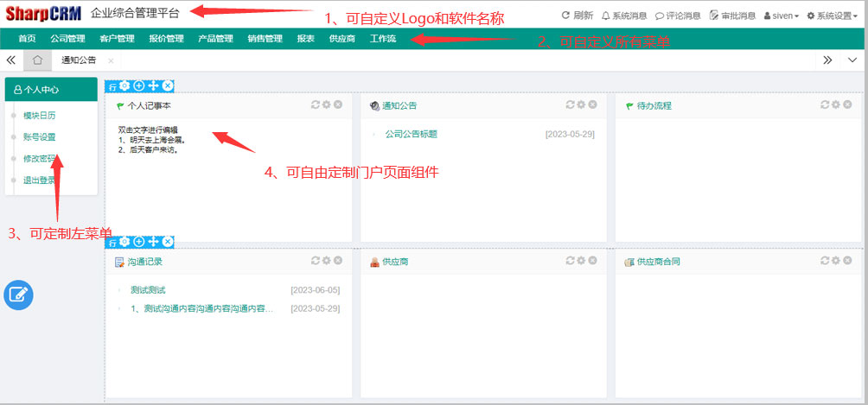Open the home tab icon
Image resolution: width=868 pixels, height=405 pixels.
pyautogui.click(x=37, y=60)
